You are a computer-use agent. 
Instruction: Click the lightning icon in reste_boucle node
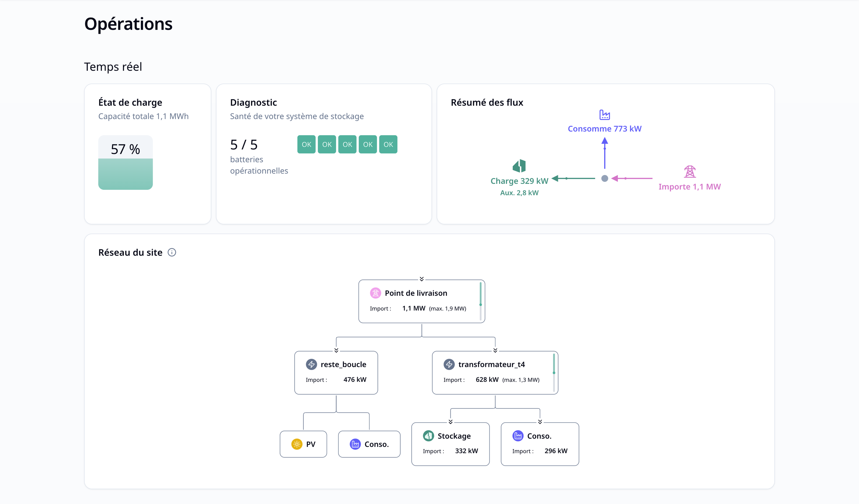pyautogui.click(x=311, y=364)
